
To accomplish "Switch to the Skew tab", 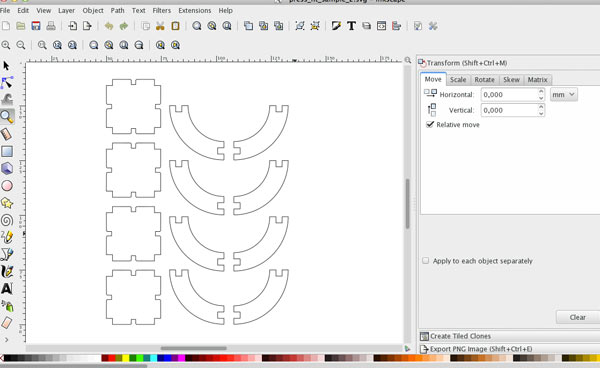I will point(511,80).
